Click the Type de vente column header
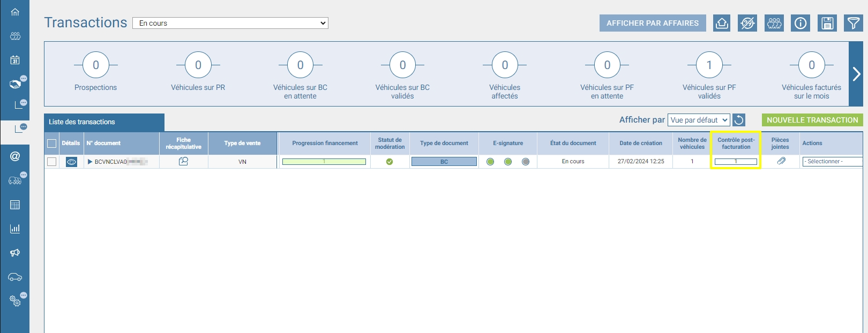The width and height of the screenshot is (868, 333). point(243,143)
